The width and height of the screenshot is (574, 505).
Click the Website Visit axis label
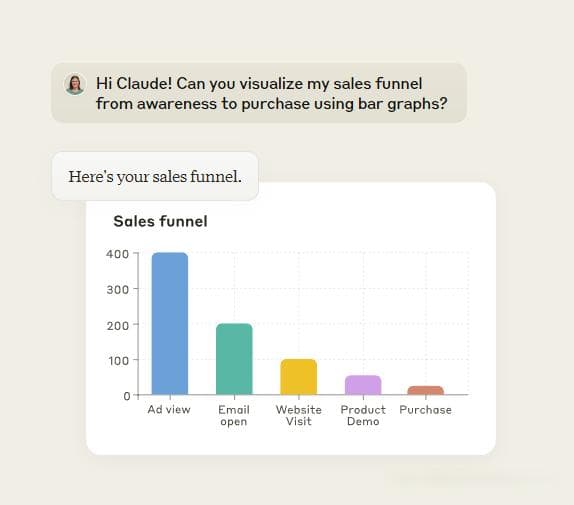(299, 415)
